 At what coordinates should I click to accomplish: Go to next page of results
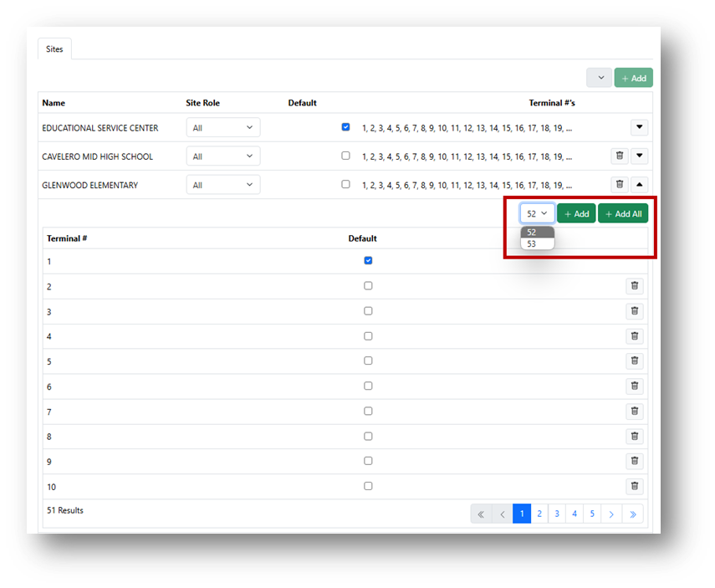tap(611, 514)
